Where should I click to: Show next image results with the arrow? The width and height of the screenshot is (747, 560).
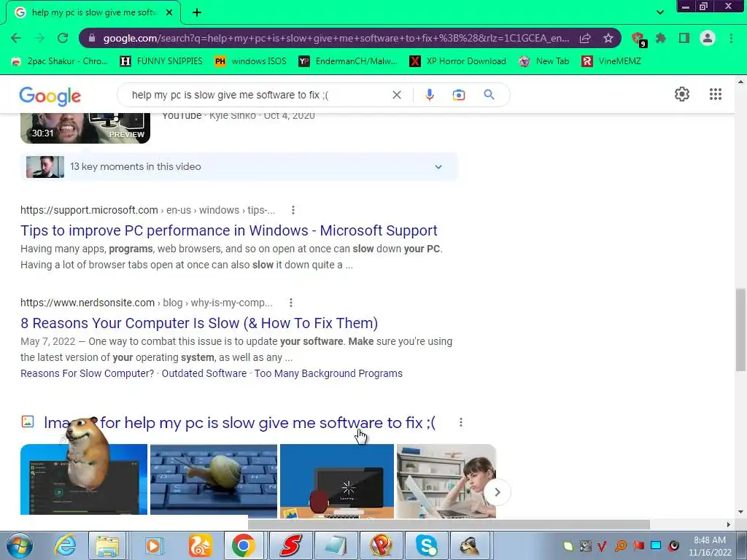coord(497,492)
